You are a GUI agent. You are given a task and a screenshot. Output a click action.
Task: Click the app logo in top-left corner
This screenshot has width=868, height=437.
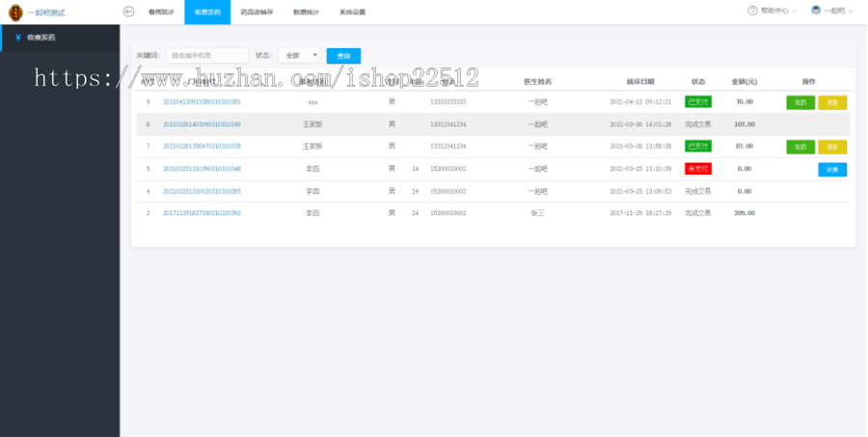[x=15, y=12]
